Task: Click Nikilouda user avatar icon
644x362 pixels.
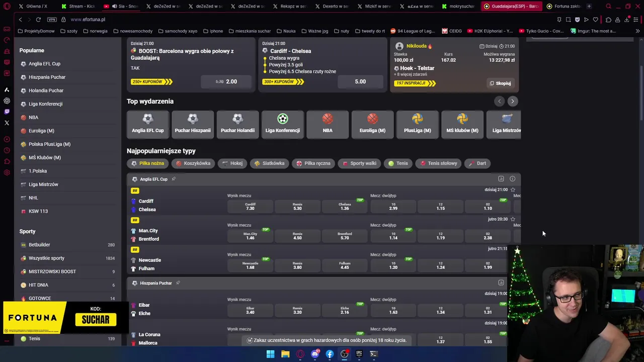Action: coord(399,46)
